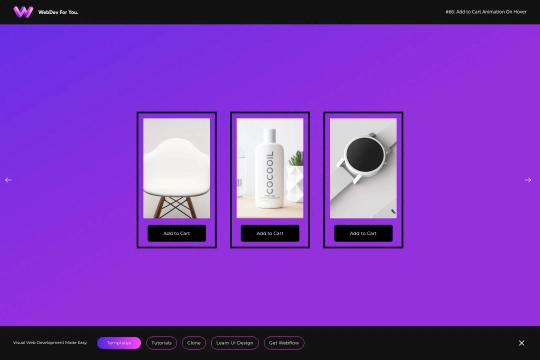
Task: Click the WebDev For You title text
Action: click(x=58, y=12)
